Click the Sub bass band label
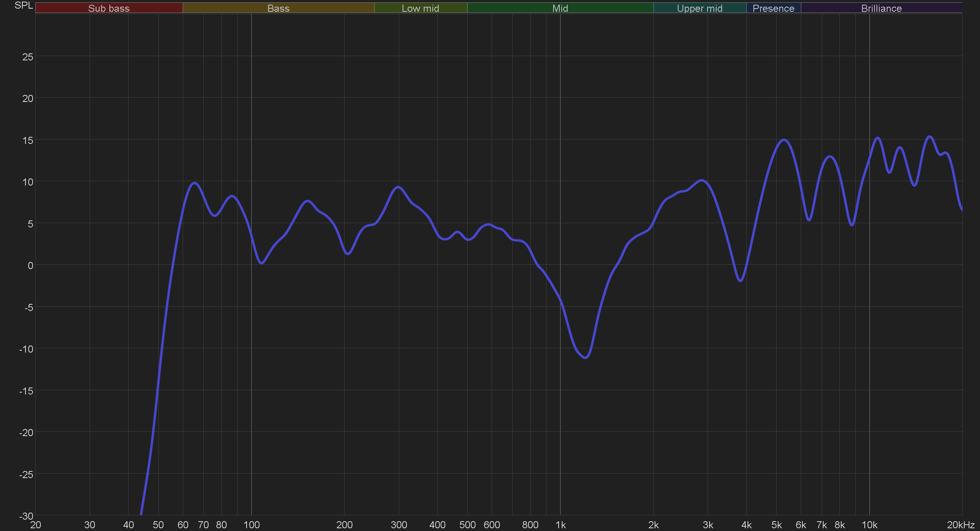 pyautogui.click(x=109, y=8)
